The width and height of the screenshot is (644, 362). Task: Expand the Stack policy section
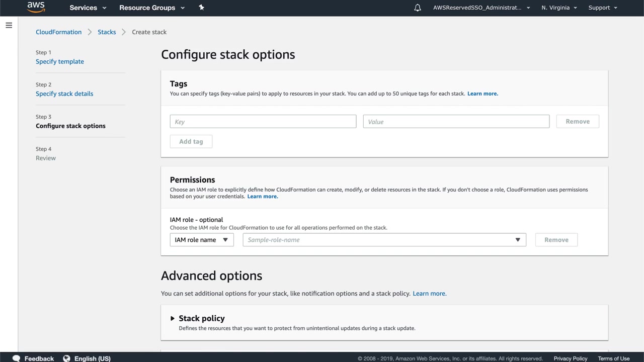tap(173, 318)
